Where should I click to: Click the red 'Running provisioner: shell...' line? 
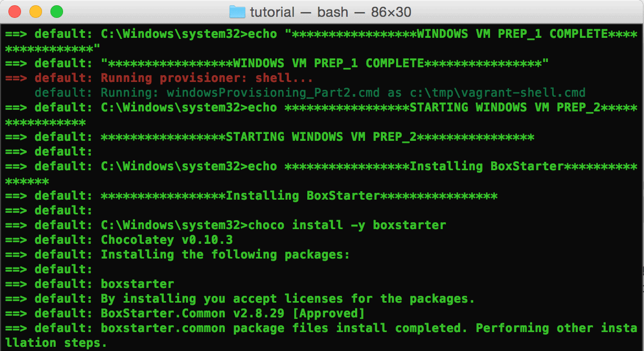[207, 78]
